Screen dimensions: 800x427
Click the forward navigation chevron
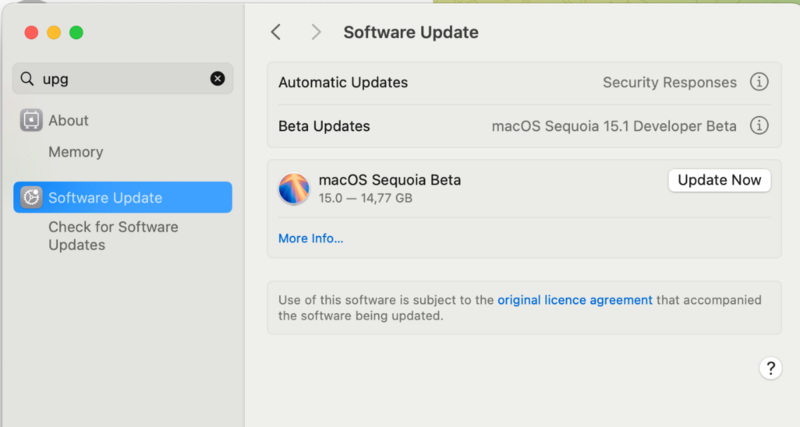pos(316,32)
